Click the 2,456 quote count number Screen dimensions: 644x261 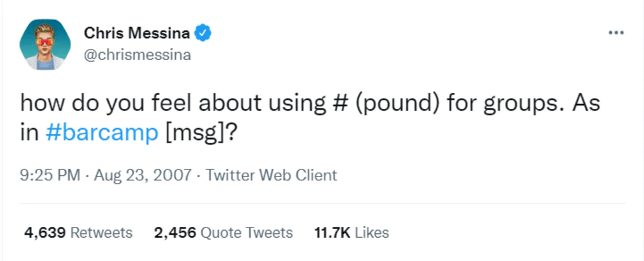point(175,233)
